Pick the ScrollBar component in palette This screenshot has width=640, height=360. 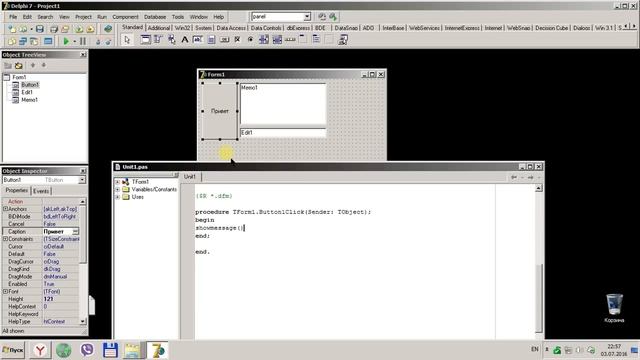[x=290, y=40]
